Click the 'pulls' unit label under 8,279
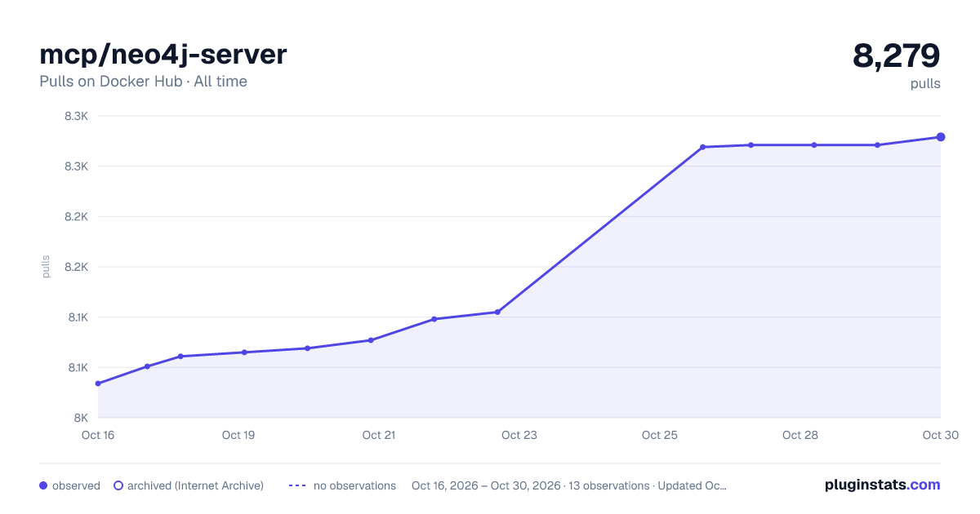The image size is (980, 514). [925, 83]
